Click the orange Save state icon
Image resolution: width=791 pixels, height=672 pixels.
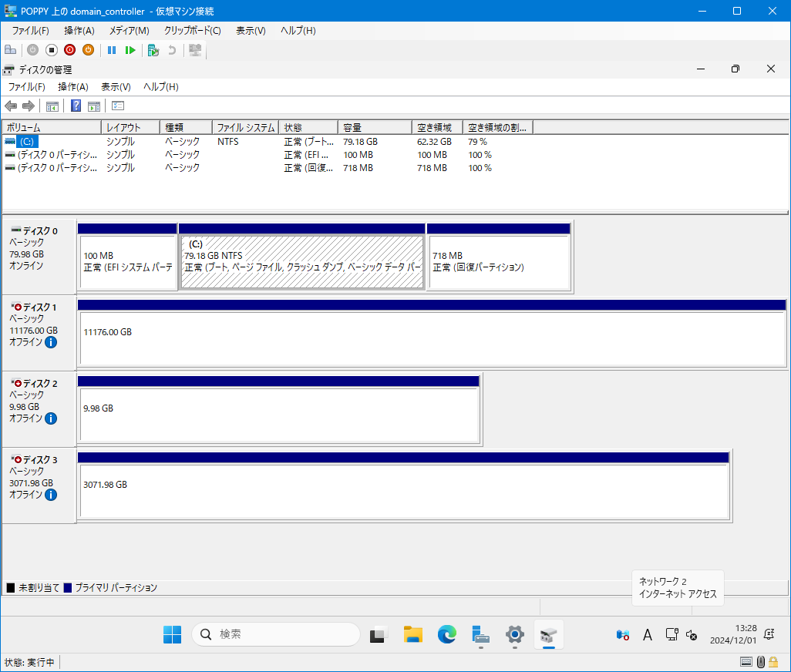click(x=89, y=50)
